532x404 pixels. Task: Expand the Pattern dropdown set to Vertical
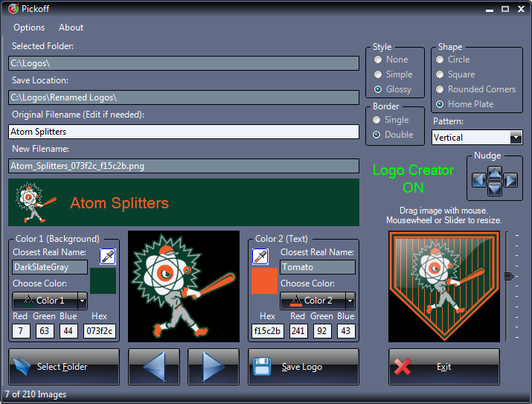[516, 138]
